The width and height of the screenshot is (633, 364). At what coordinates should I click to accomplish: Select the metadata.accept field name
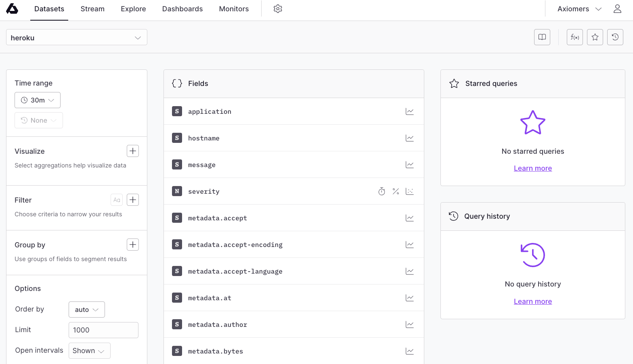coord(218,218)
